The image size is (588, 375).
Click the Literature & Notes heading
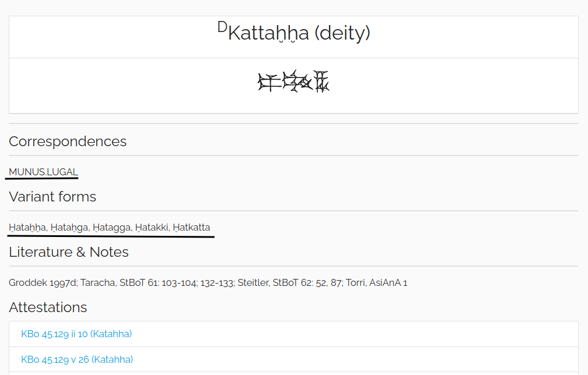[69, 252]
